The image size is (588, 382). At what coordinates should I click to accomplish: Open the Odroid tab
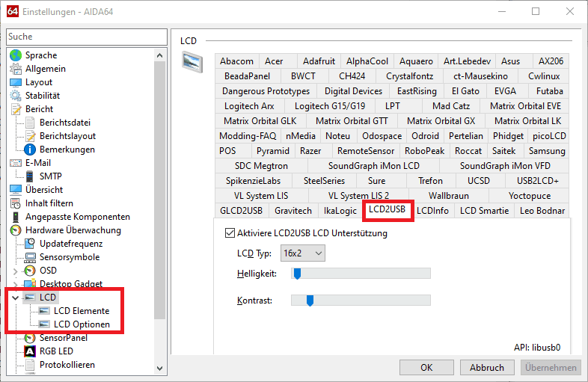click(425, 136)
